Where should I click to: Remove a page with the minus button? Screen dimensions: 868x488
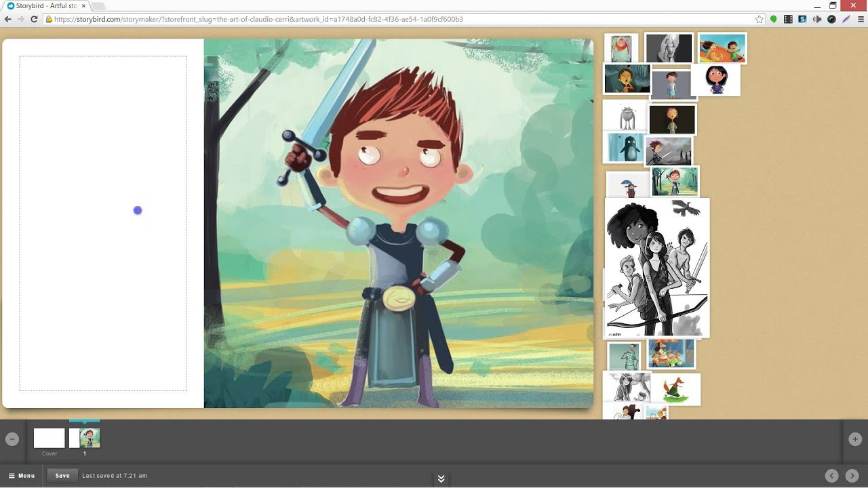(12, 439)
